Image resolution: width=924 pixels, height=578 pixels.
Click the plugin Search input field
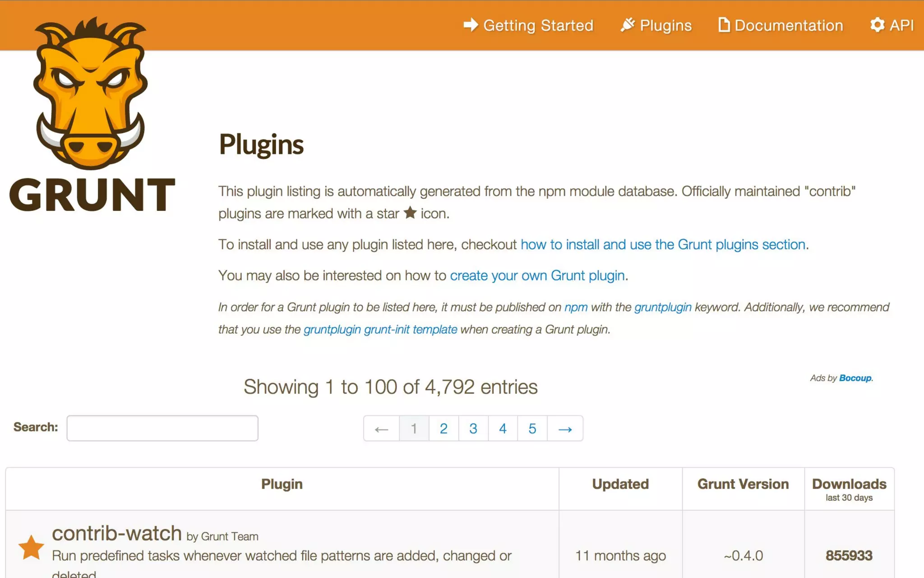click(162, 428)
